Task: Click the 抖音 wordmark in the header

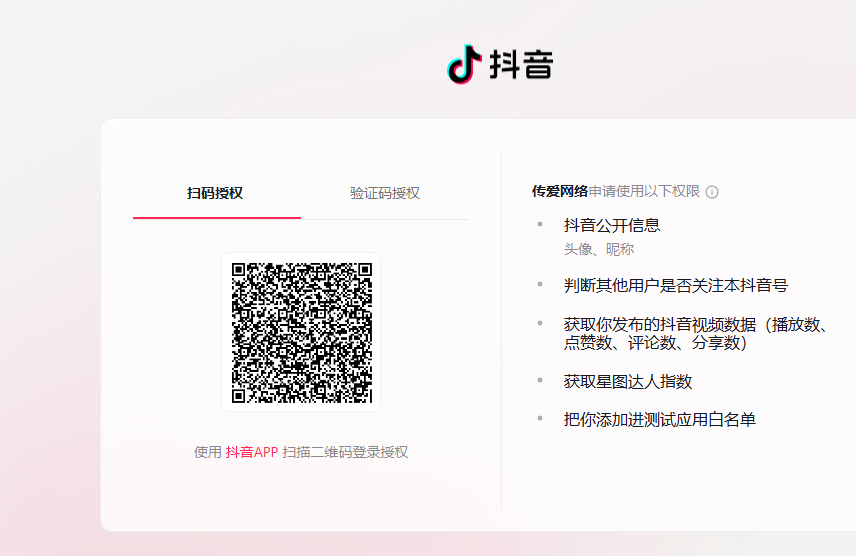Action: tap(521, 65)
